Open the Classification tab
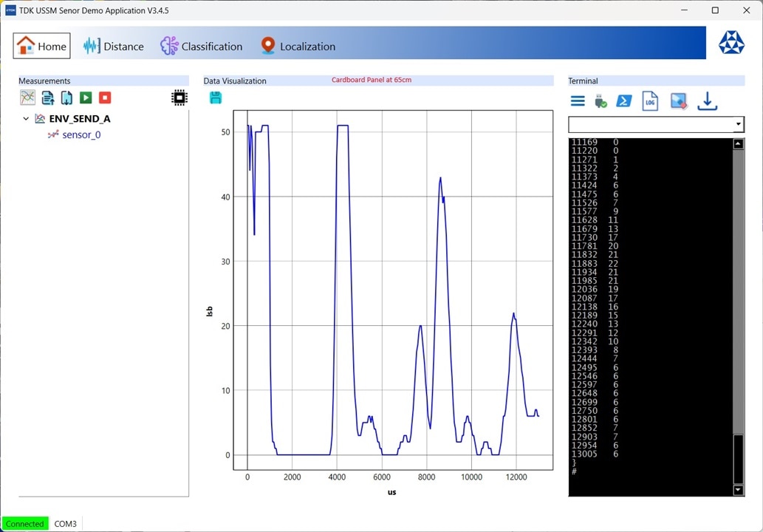Viewport: 763px width, 532px height. click(x=202, y=46)
